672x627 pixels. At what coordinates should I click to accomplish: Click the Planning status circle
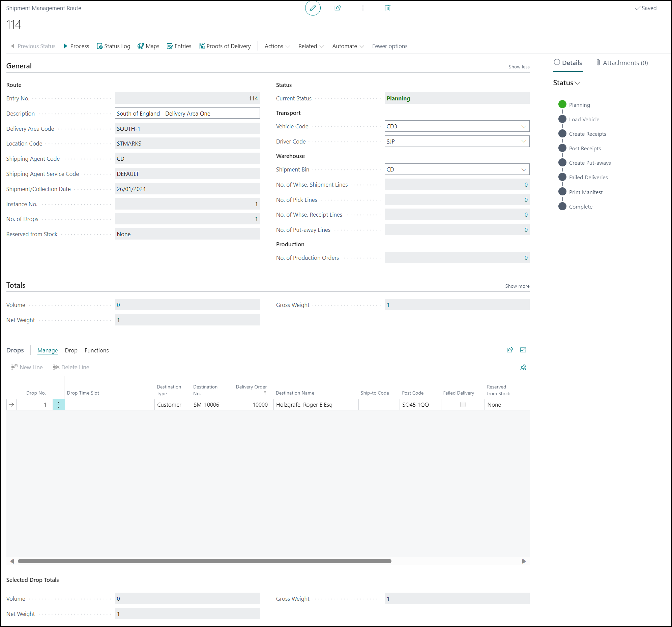click(x=562, y=104)
